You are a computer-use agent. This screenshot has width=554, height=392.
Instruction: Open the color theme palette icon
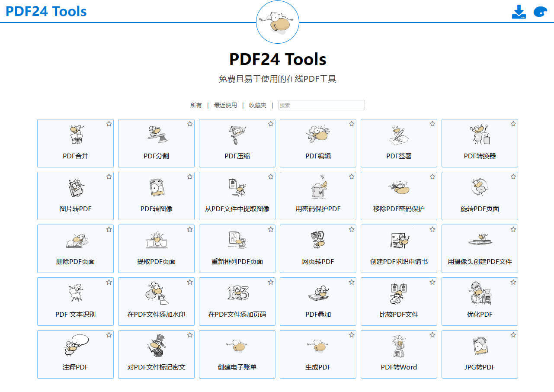click(x=541, y=12)
